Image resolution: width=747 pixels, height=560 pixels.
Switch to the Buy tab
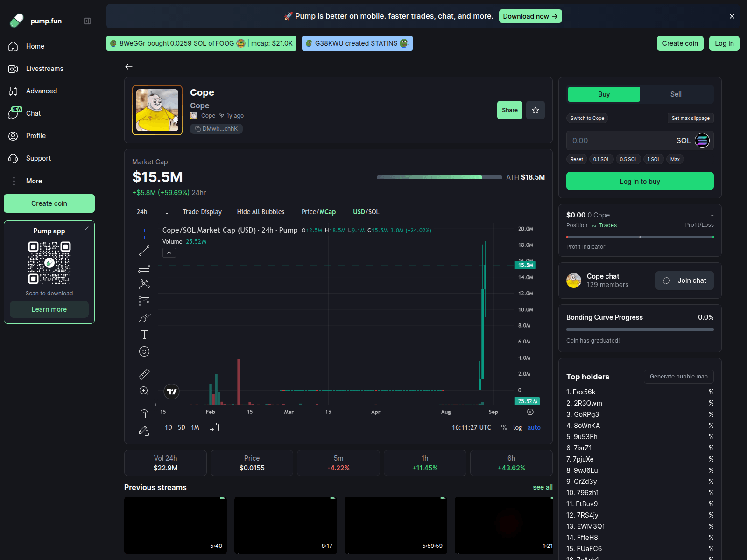click(x=604, y=94)
